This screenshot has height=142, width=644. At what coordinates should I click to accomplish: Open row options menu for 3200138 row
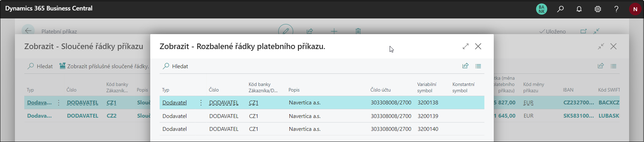[x=201, y=103]
